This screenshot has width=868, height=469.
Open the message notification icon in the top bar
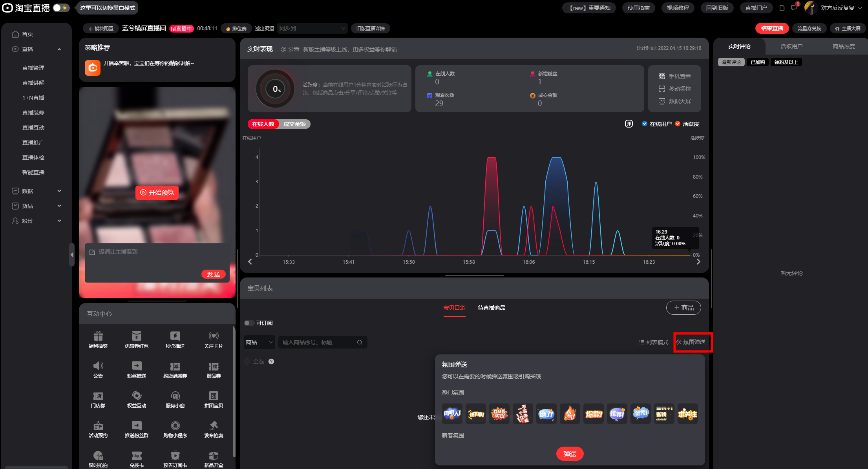click(794, 7)
